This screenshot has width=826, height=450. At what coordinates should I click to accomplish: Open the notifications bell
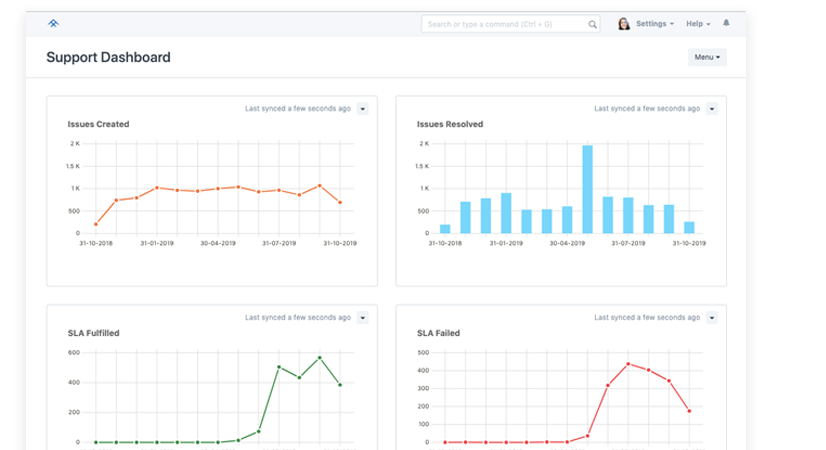(x=726, y=23)
